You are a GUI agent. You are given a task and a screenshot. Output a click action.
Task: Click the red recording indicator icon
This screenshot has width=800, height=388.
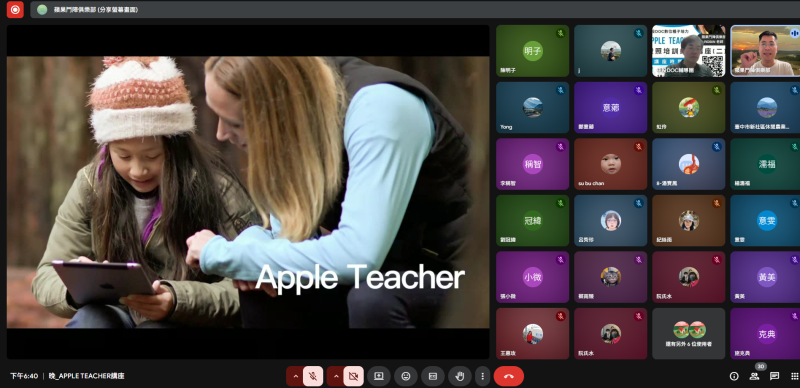[x=15, y=9]
